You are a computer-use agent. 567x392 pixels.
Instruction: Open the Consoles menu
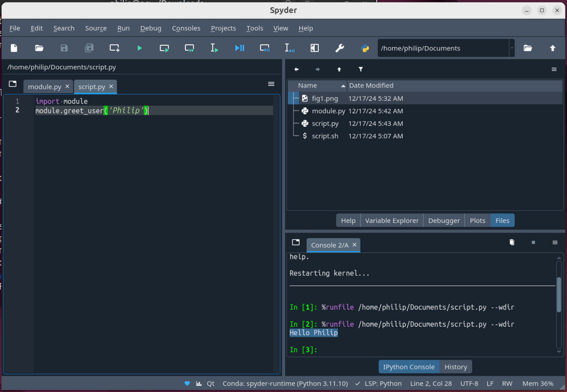pyautogui.click(x=186, y=28)
